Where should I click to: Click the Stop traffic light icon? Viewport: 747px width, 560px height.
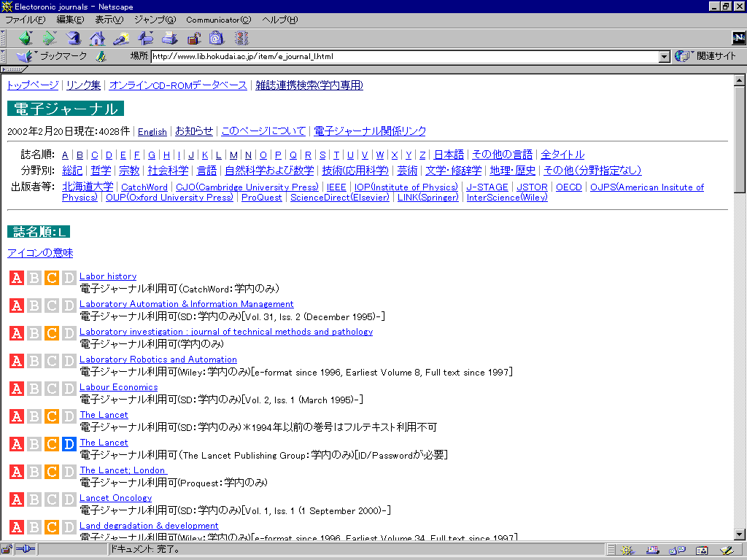click(x=241, y=38)
